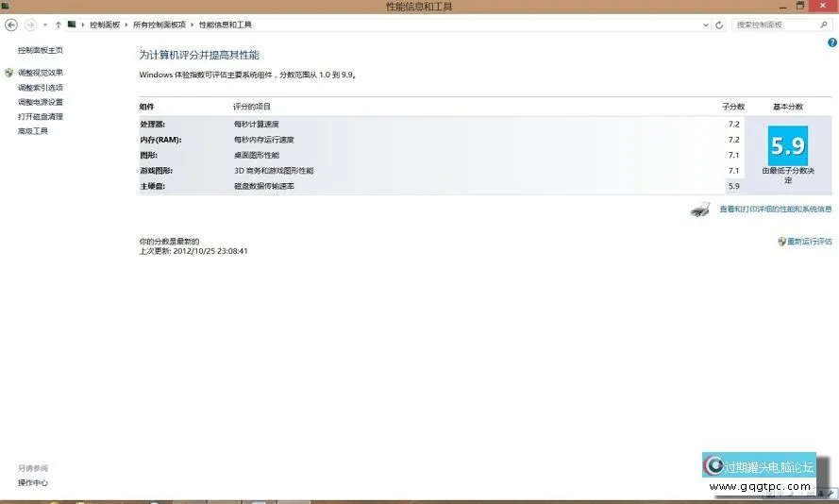Click the search magnifier icon
The image size is (839, 504).
pos(824,25)
